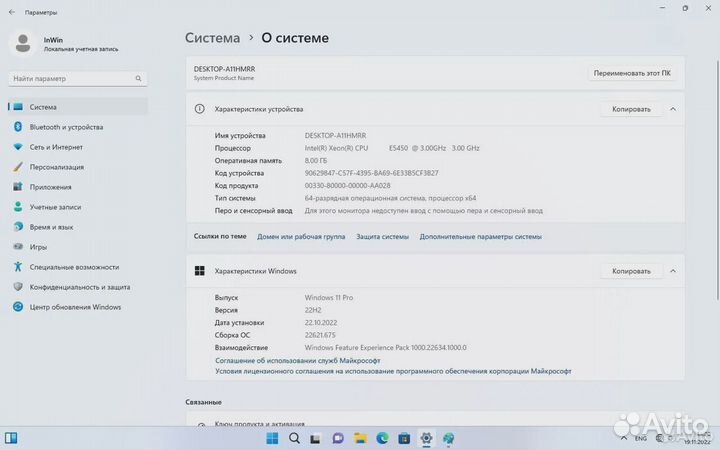Copy Windows specifications with Копировать
This screenshot has height=450, width=720.
[631, 271]
